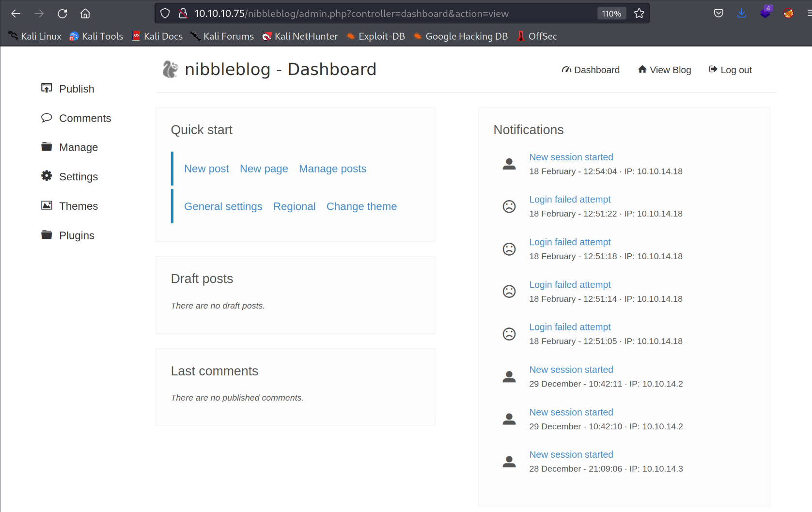The width and height of the screenshot is (812, 512).
Task: Click the Publish icon in sidebar
Action: click(47, 88)
